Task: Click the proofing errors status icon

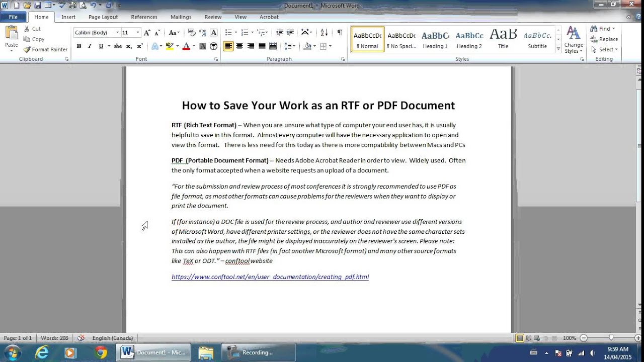Action: pyautogui.click(x=80, y=338)
